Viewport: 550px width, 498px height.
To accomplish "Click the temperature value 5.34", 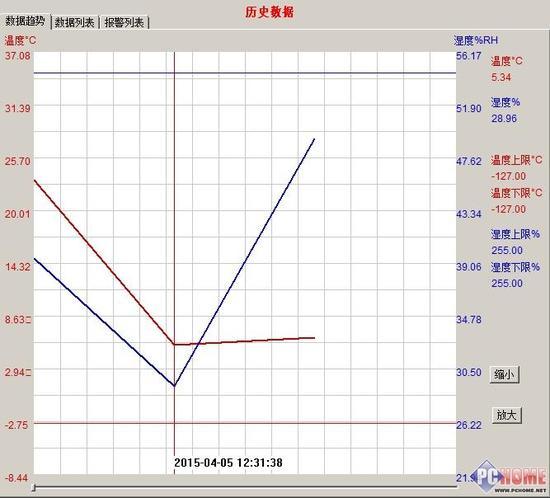I will click(x=501, y=77).
